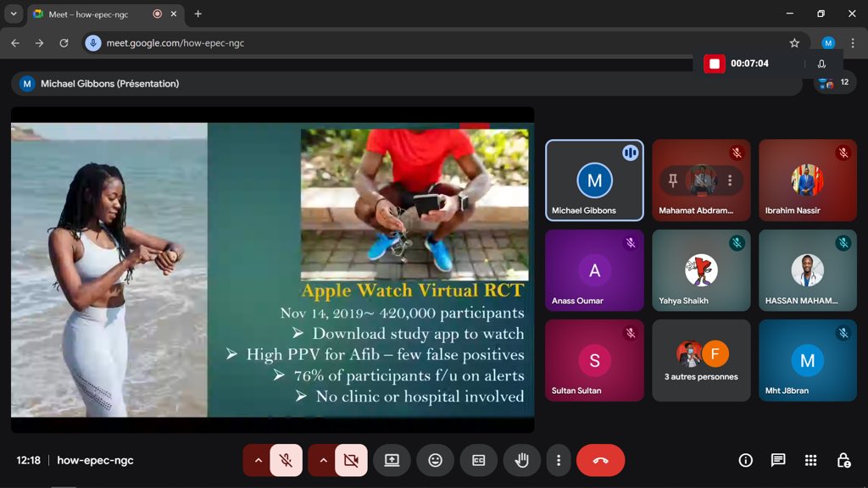Open the Chrome three-dot menu
This screenshot has width=868, height=488.
[853, 43]
